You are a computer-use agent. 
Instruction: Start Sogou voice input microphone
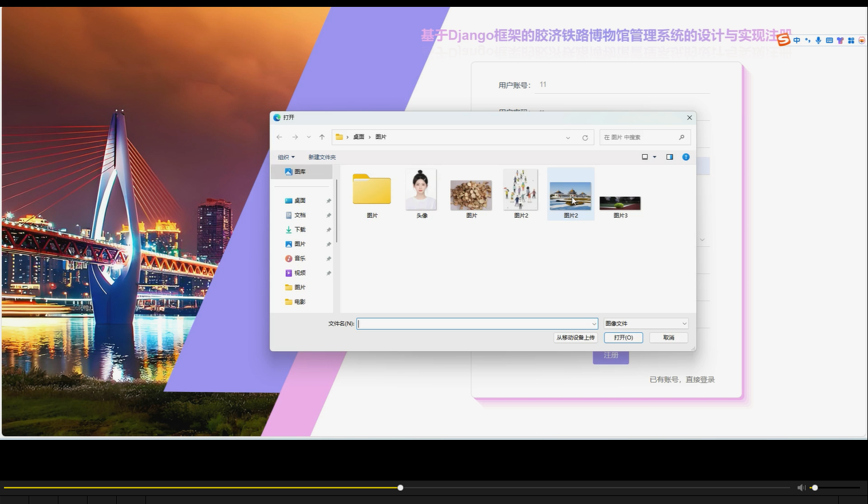pos(819,40)
